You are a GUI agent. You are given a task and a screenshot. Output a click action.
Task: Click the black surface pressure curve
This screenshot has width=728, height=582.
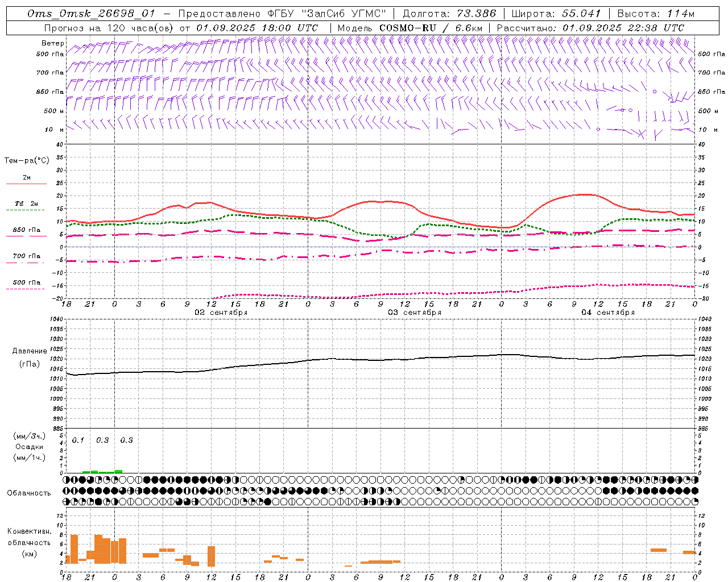[381, 360]
